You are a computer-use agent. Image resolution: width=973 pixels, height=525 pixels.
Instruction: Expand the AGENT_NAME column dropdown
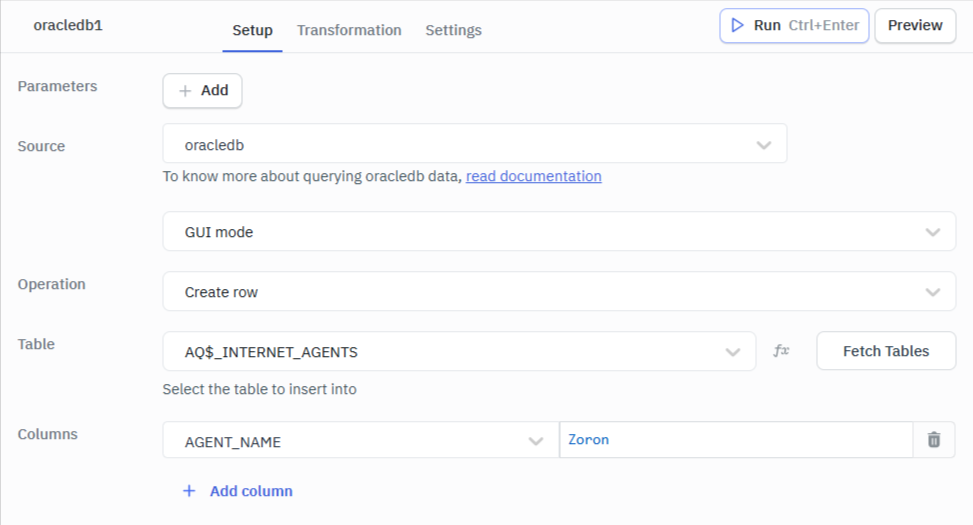361,441
